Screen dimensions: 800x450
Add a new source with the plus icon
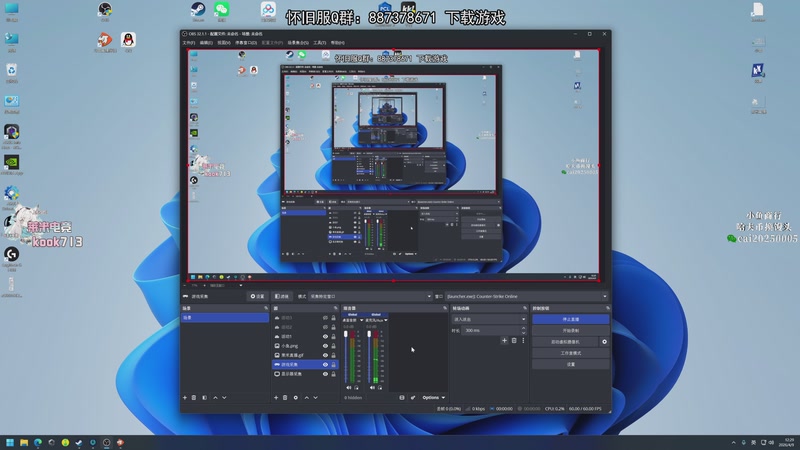point(276,397)
